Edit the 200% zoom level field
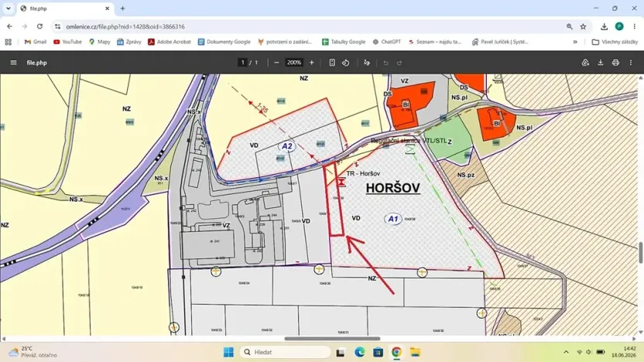The height and width of the screenshot is (362, 644). pyautogui.click(x=294, y=63)
